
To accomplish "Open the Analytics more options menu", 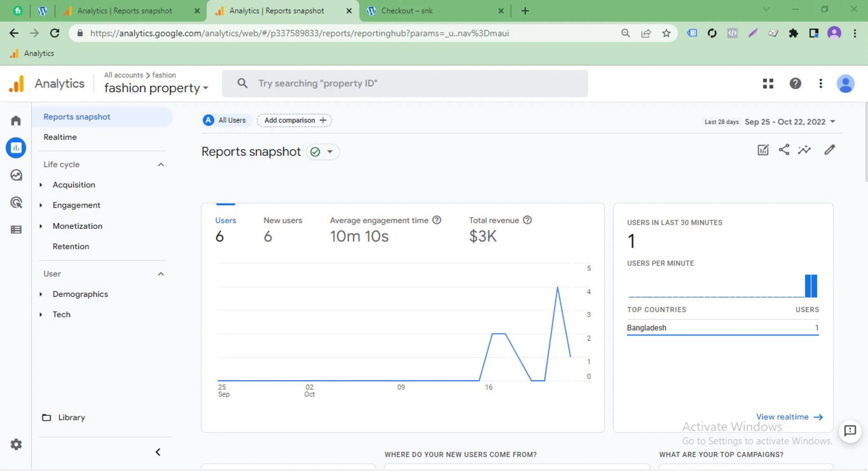I will pyautogui.click(x=821, y=84).
